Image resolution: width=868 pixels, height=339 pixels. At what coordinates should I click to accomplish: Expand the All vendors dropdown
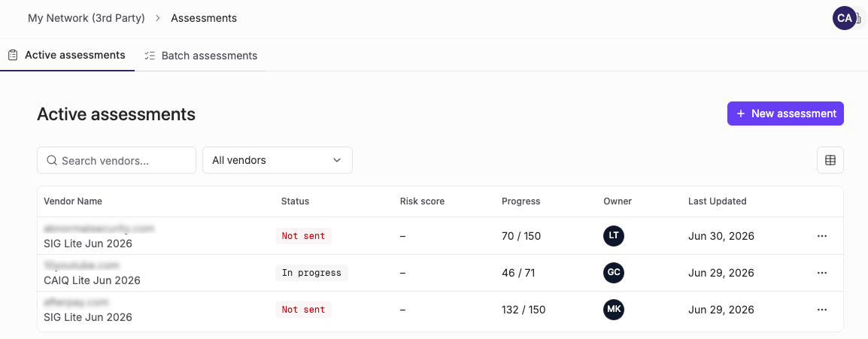[278, 160]
